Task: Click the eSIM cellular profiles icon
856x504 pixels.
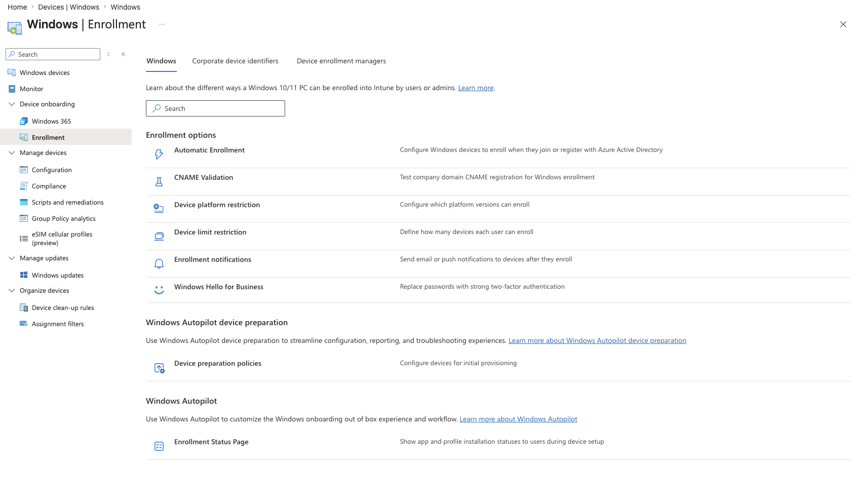Action: pos(24,239)
